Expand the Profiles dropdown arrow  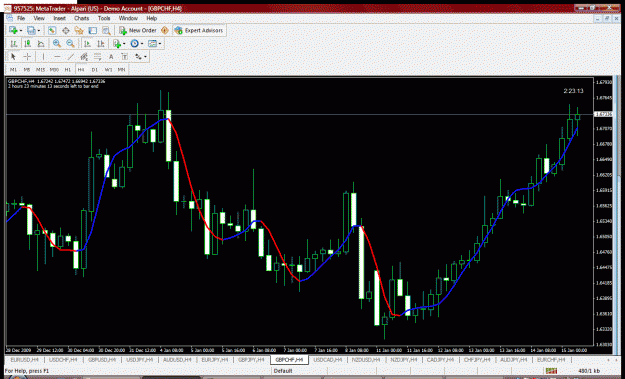coord(39,31)
